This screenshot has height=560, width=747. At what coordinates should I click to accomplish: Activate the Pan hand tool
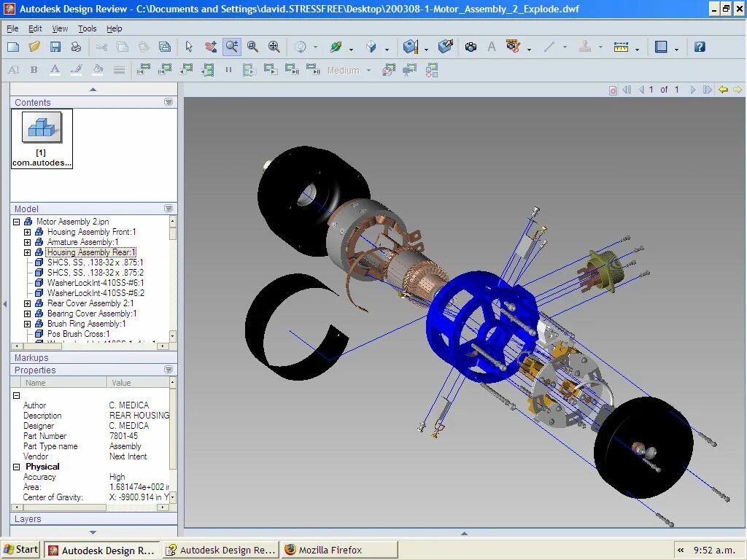point(211,47)
